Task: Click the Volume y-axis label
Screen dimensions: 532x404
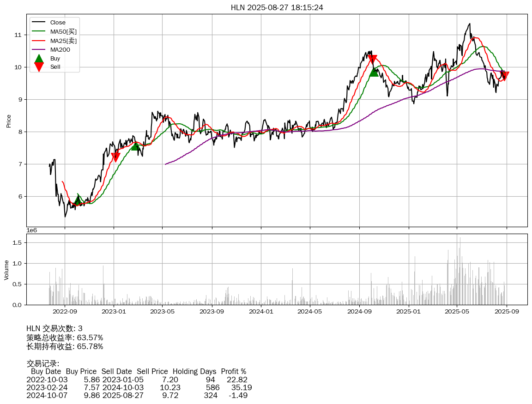Action: tap(6, 270)
